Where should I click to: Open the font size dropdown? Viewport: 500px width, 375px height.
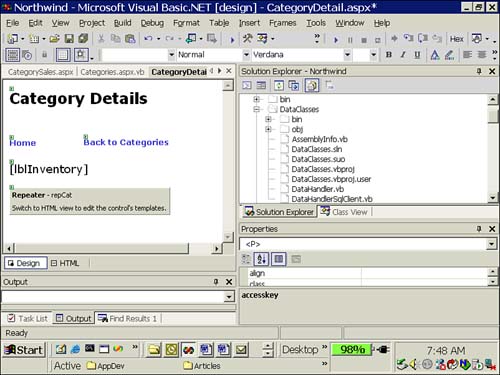click(x=373, y=54)
